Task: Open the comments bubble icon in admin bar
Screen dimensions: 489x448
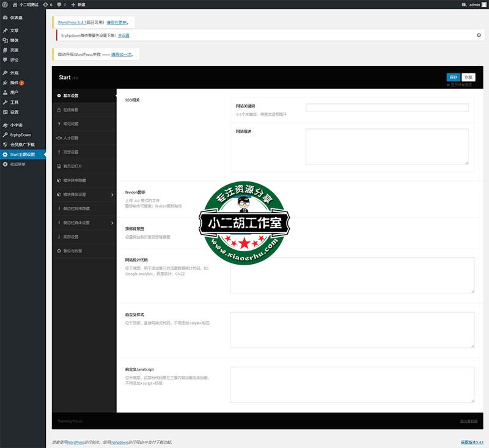Action: tap(59, 4)
